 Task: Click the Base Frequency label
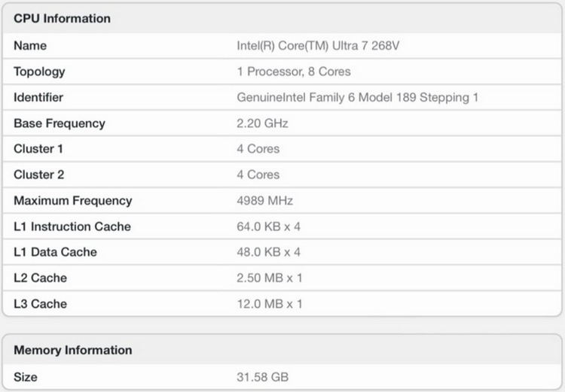pyautogui.click(x=60, y=123)
